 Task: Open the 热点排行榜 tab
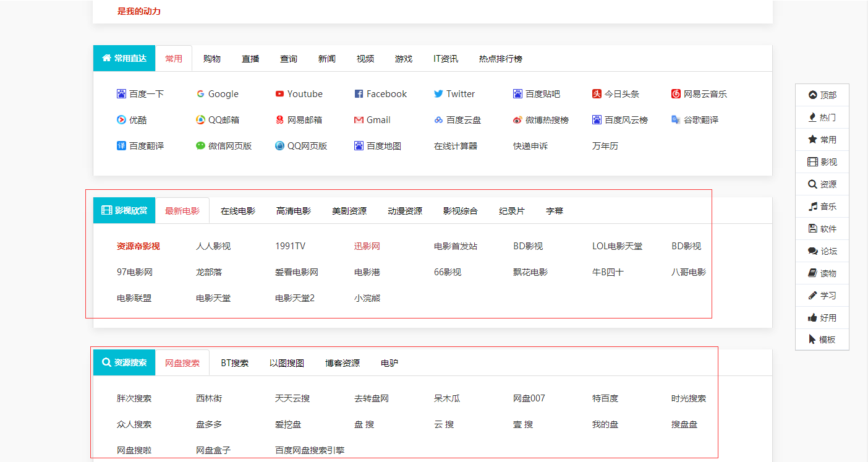coord(500,59)
